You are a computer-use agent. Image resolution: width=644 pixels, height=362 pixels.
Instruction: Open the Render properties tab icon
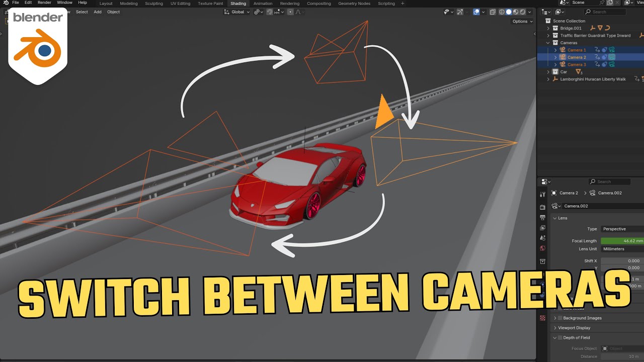pos(542,207)
